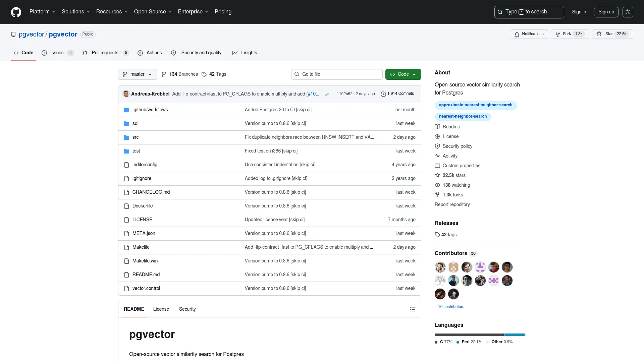This screenshot has width=644, height=362.
Task: Click the sql folder icon
Action: tap(126, 124)
